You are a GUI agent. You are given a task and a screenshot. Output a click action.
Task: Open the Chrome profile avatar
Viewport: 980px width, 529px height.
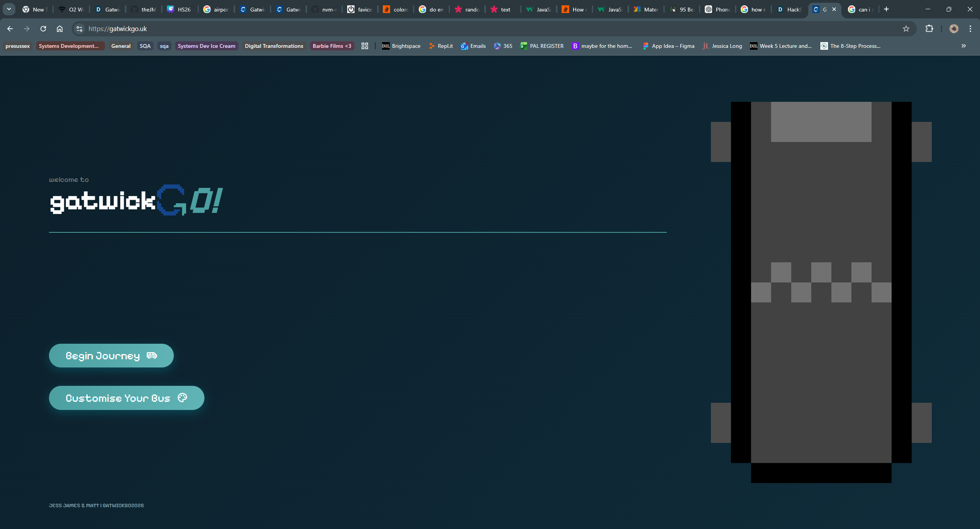click(x=954, y=29)
